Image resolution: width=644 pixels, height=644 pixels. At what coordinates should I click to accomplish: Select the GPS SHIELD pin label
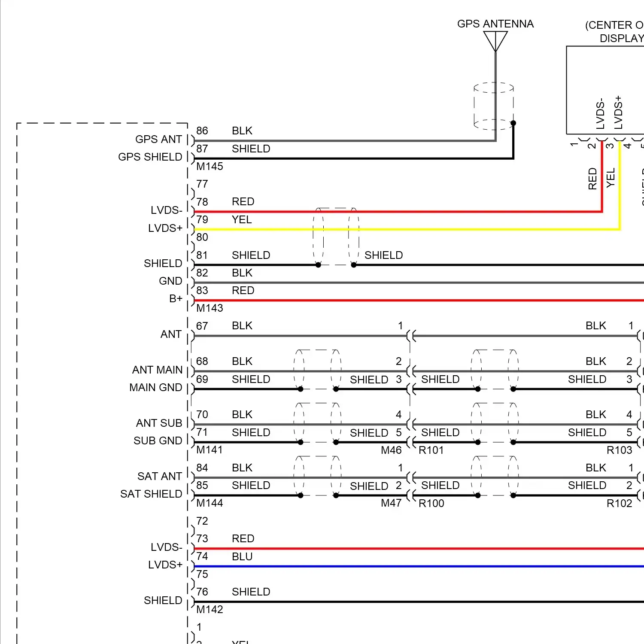click(150, 157)
